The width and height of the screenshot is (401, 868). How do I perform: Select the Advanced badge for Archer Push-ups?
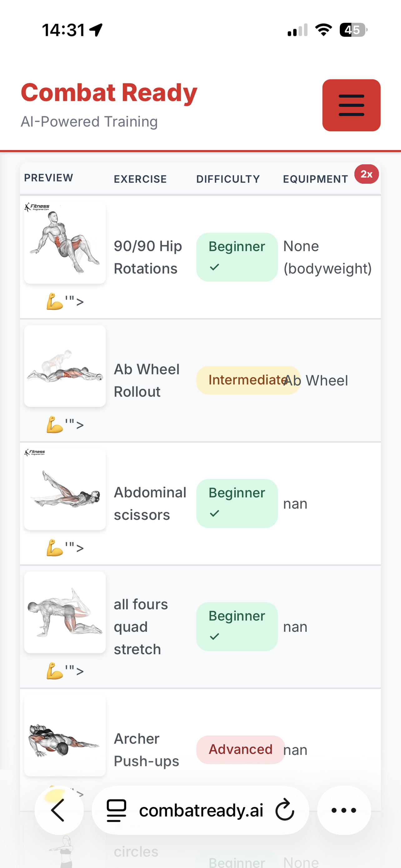coord(240,749)
